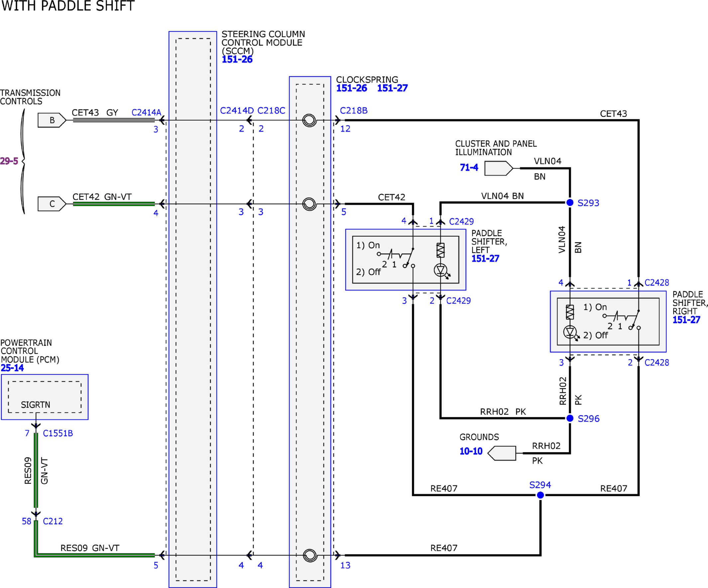Select the C2414D connector label
The image size is (708, 588).
pyautogui.click(x=237, y=111)
